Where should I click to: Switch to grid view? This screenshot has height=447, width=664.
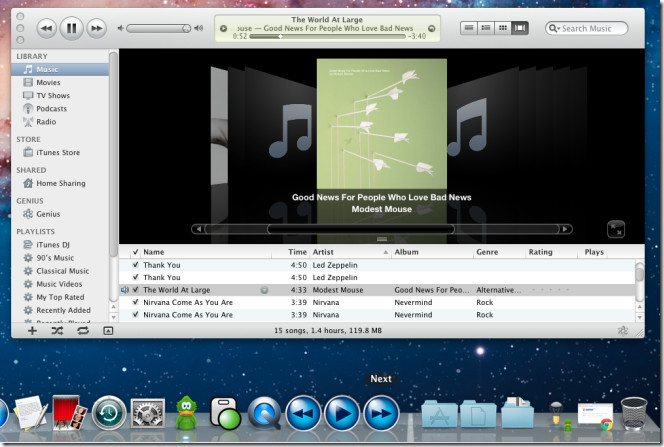(x=503, y=28)
